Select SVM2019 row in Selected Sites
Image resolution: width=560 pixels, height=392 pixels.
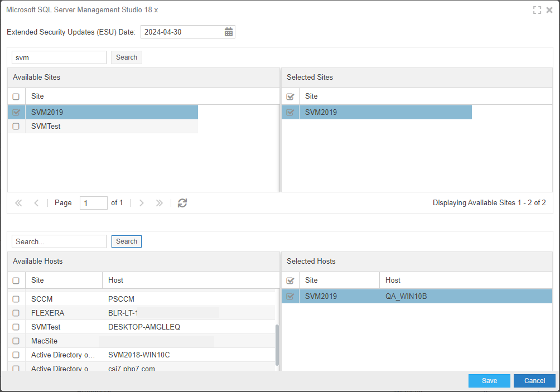[x=377, y=112]
